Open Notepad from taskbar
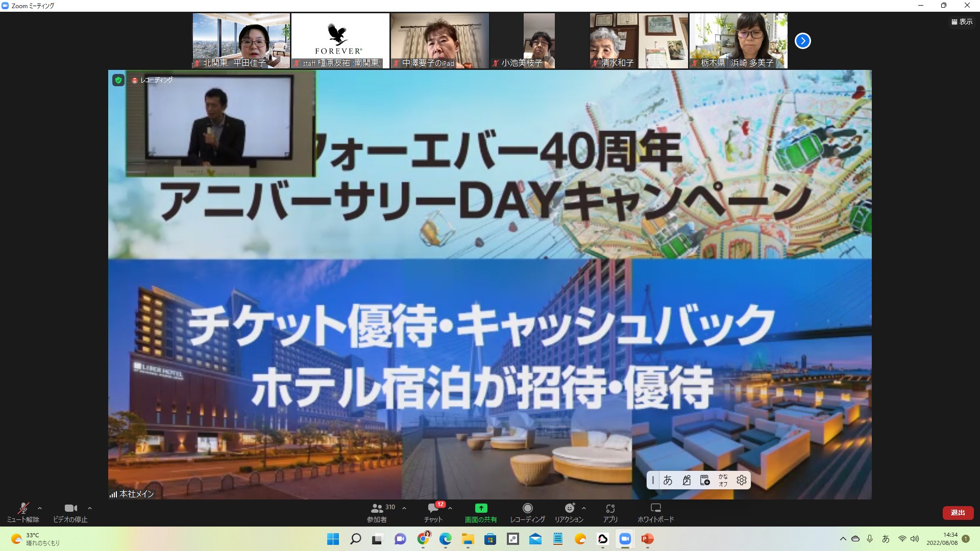 click(x=558, y=539)
